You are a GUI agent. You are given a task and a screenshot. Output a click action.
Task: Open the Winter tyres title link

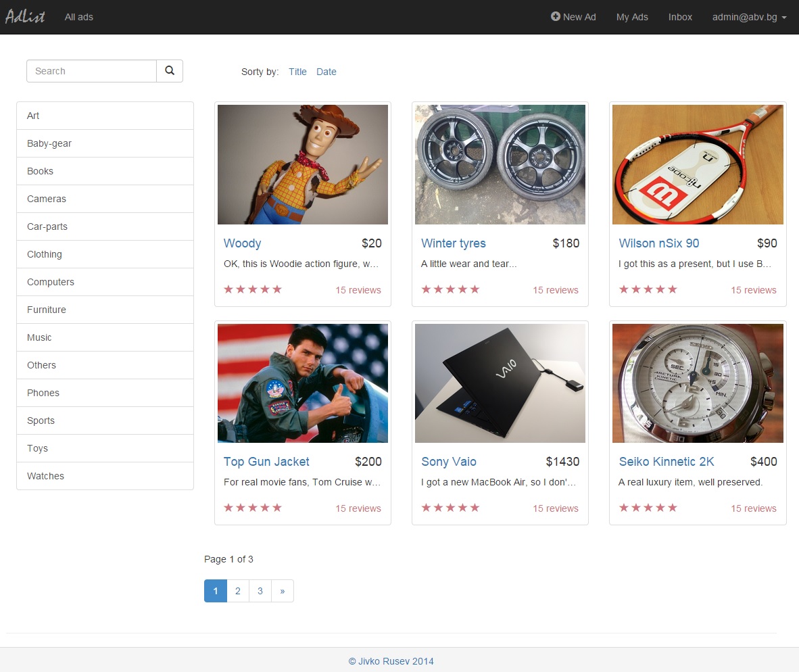pyautogui.click(x=454, y=243)
